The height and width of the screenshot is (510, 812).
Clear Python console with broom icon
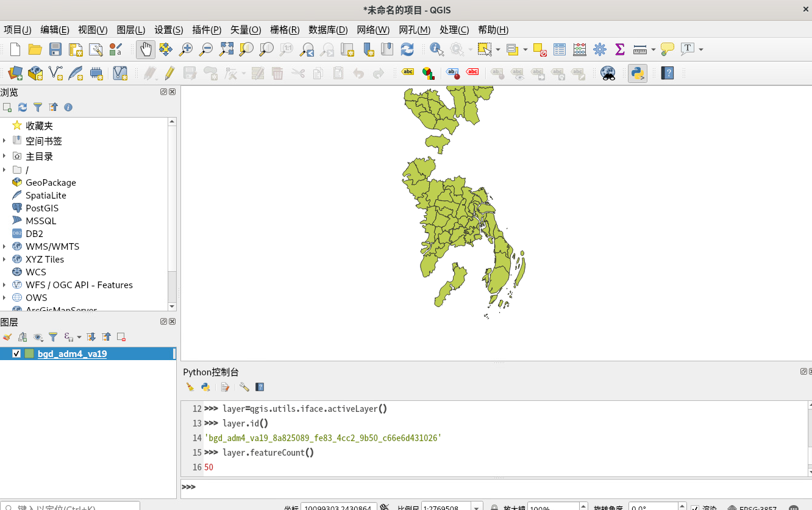pos(190,387)
